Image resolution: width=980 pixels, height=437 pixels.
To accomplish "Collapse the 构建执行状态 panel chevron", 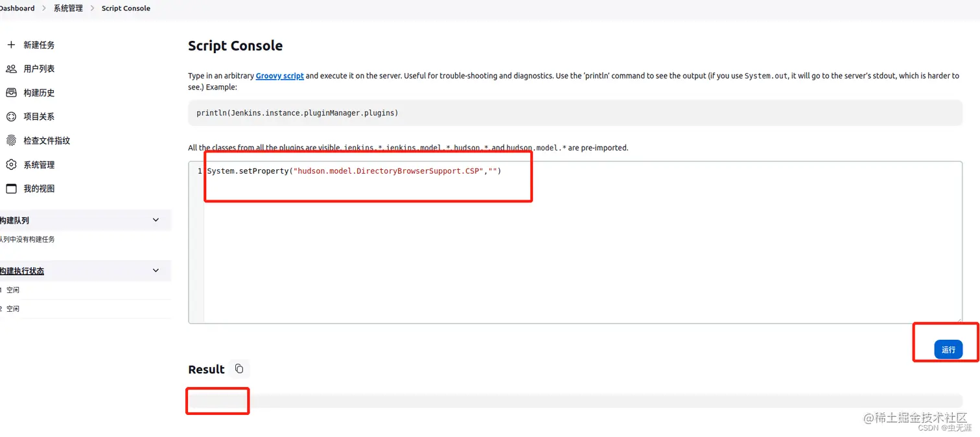I will (156, 270).
